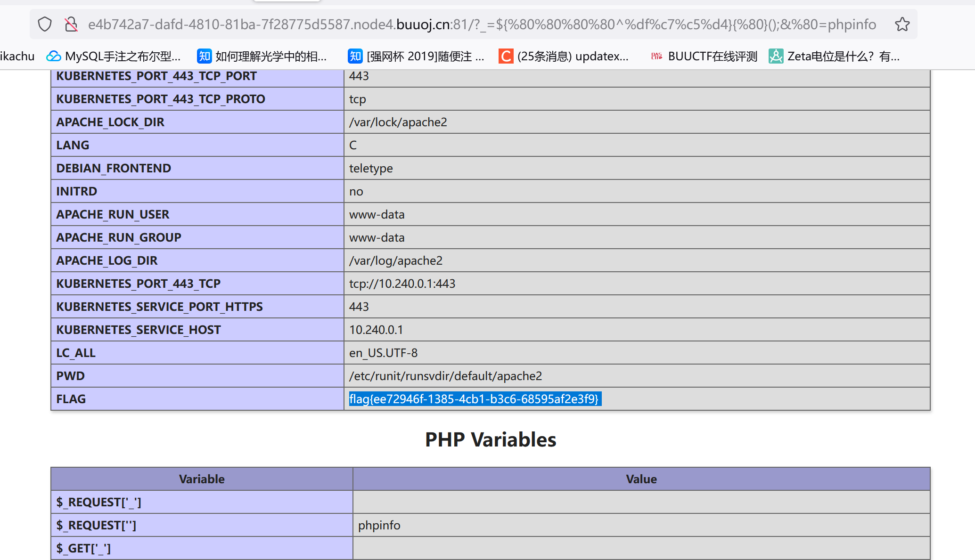Click the KUBERNETES_PORT_443_TCP cell
The height and width of the screenshot is (560, 975).
pyautogui.click(x=197, y=284)
